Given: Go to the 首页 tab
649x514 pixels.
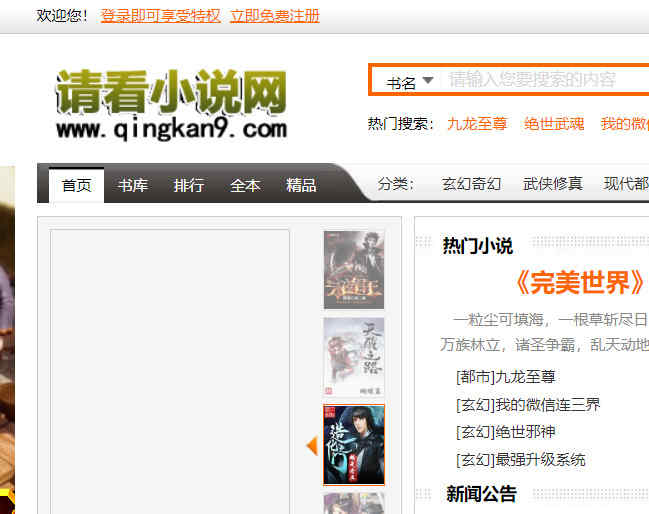Looking at the screenshot, I should coord(77,185).
